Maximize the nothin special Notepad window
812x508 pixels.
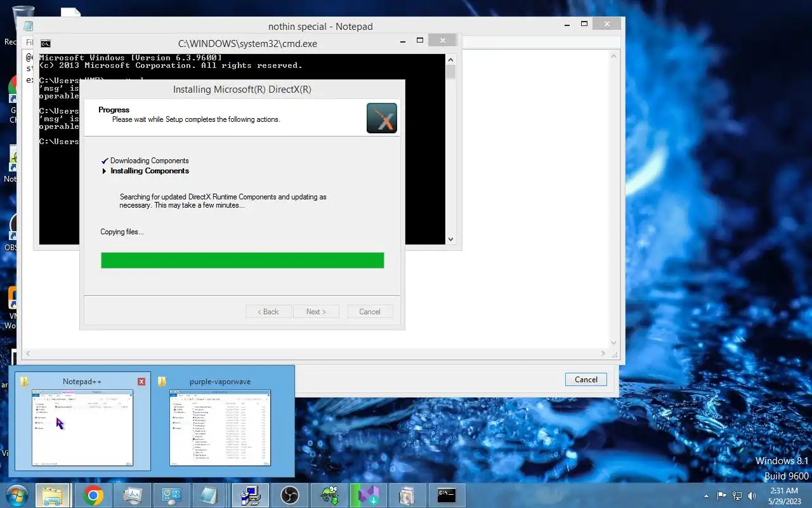[x=584, y=23]
